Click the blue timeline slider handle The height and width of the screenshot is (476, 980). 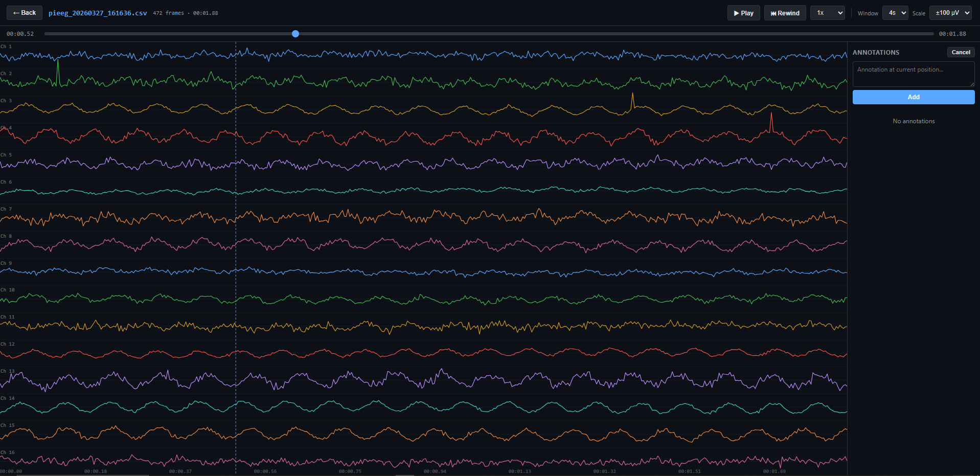(295, 34)
